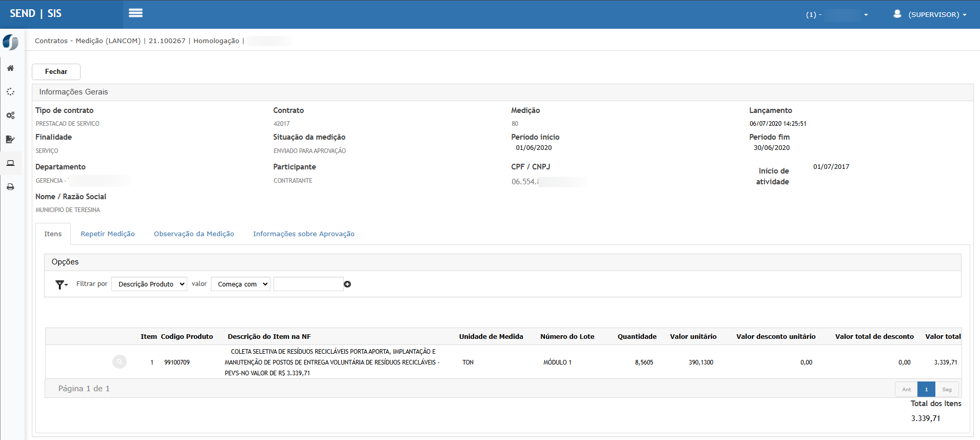This screenshot has height=440, width=980.
Task: Click the filter value text field
Action: (308, 284)
